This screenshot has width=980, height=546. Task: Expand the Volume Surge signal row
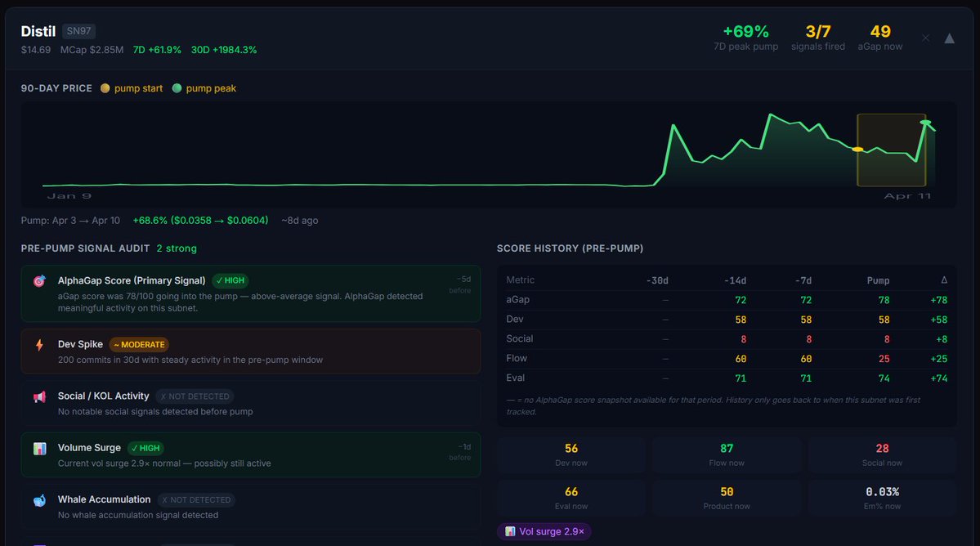(250, 455)
